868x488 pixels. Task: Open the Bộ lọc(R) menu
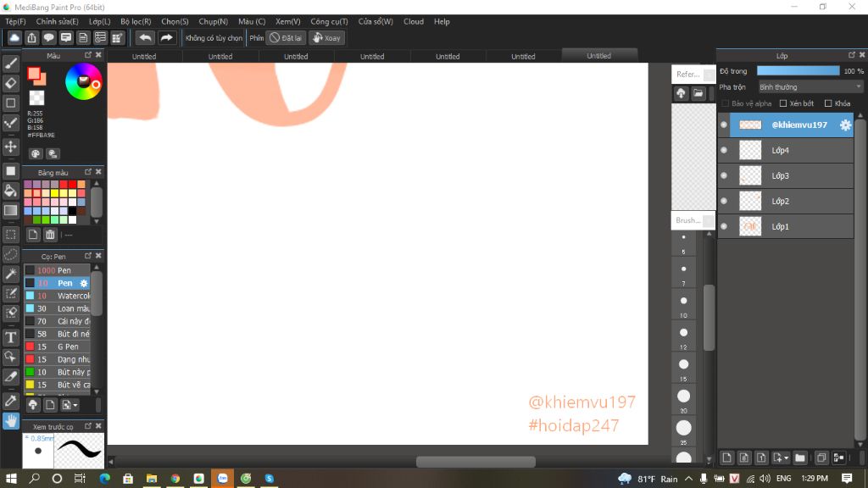click(136, 21)
